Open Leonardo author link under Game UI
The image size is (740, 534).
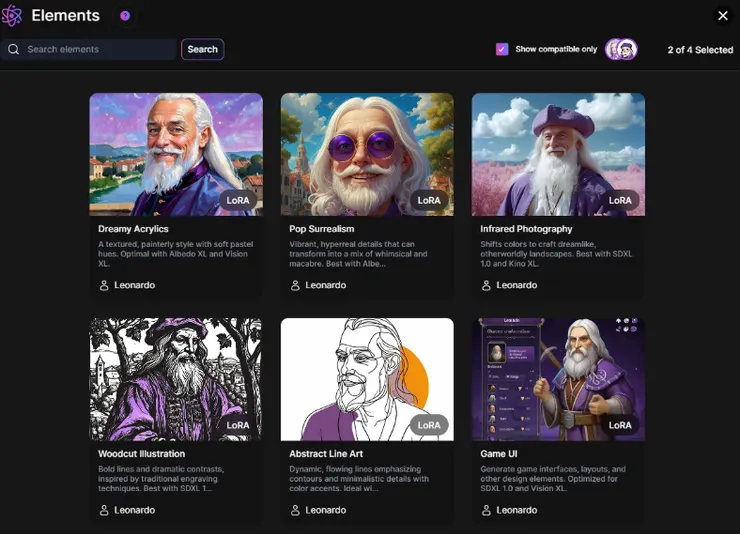pos(517,510)
